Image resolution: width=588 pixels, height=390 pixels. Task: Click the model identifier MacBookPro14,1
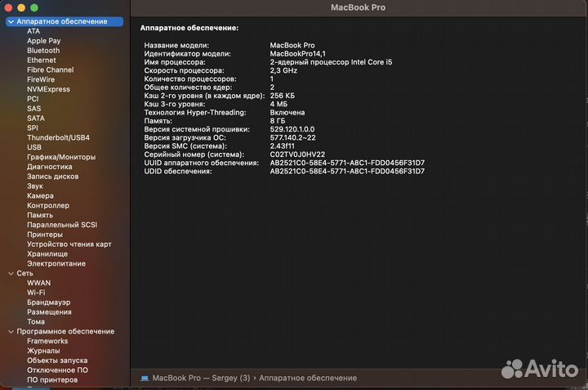[298, 54]
